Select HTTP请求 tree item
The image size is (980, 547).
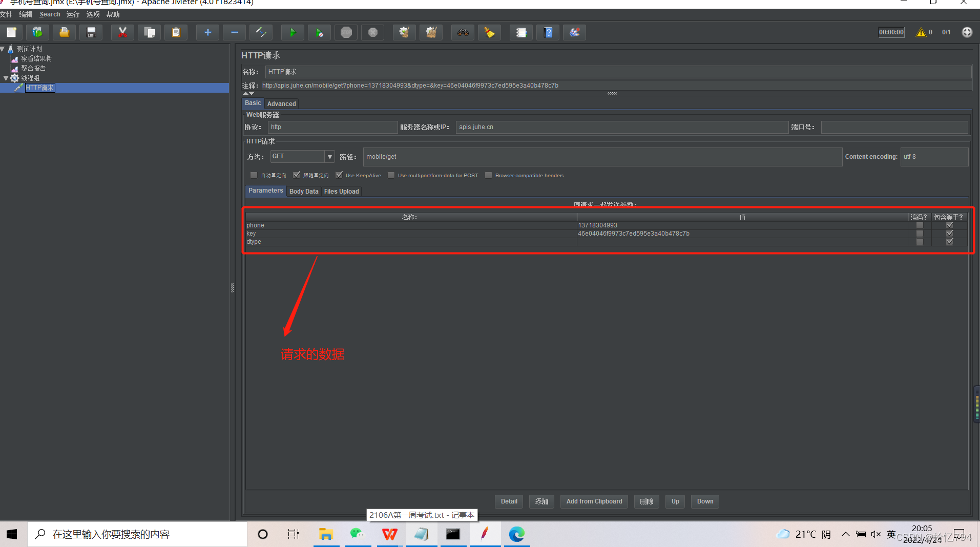click(39, 88)
